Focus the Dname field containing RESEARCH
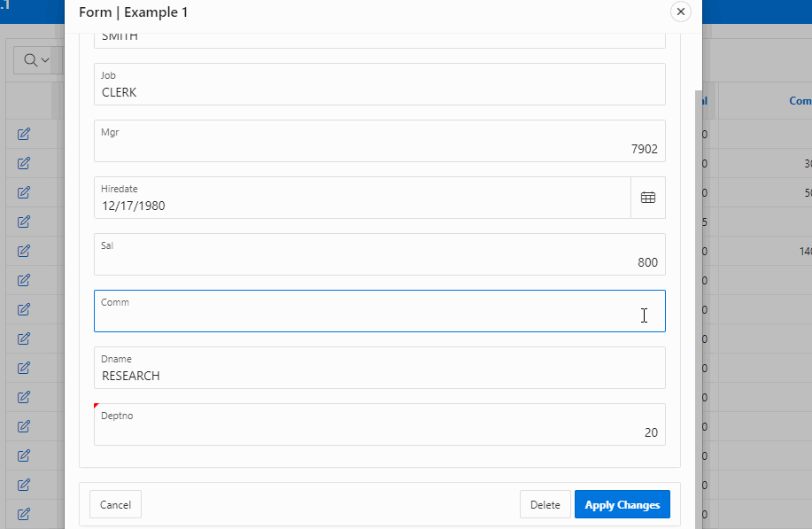 coord(379,376)
